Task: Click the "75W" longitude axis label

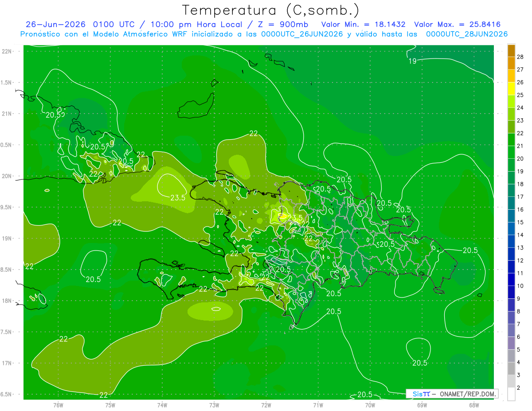Action: click(110, 405)
